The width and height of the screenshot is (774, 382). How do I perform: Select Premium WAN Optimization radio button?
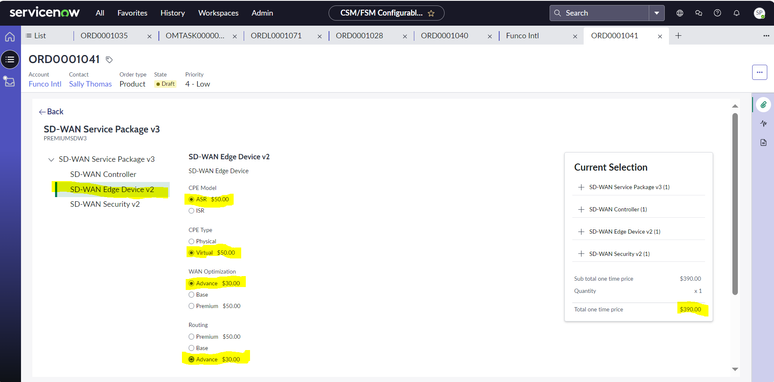[191, 306]
